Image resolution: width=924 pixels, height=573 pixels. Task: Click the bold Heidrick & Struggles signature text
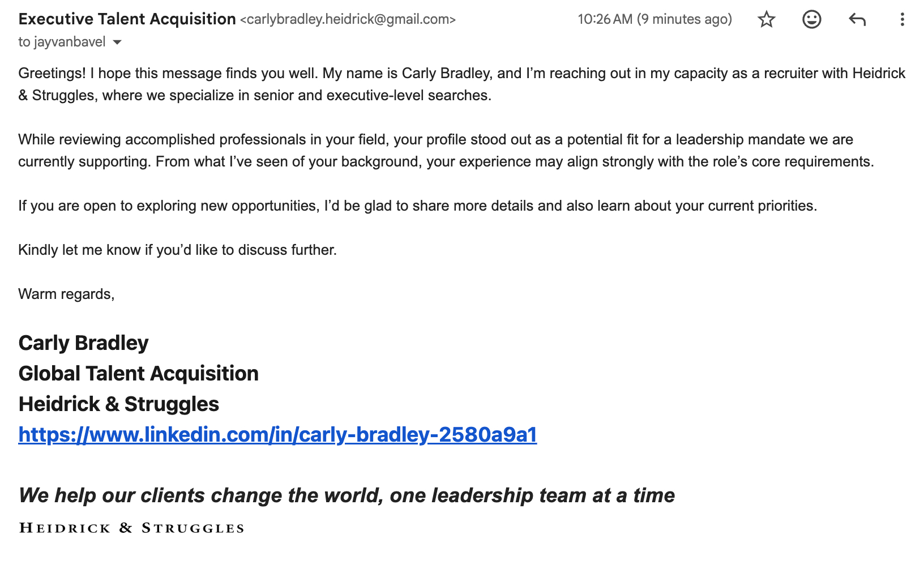click(x=118, y=404)
